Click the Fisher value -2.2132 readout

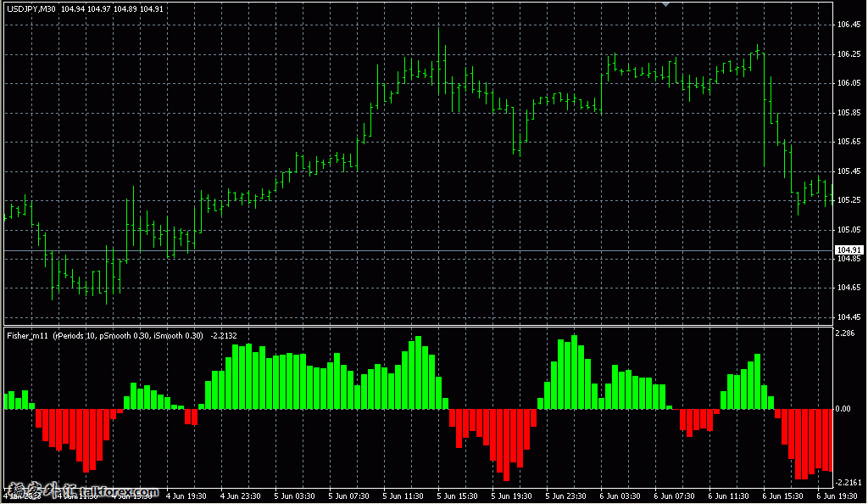pyautogui.click(x=223, y=336)
